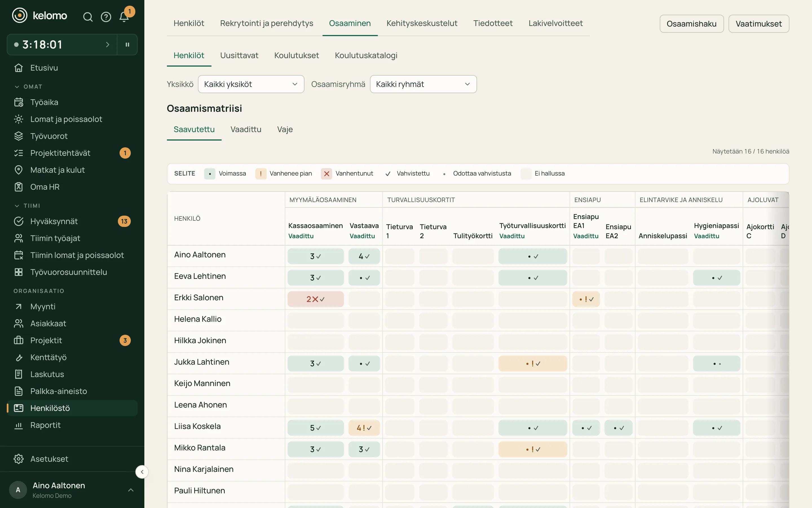Open Työvuorosuunnittelu grid icon
This screenshot has height=508, width=812.
click(x=19, y=272)
